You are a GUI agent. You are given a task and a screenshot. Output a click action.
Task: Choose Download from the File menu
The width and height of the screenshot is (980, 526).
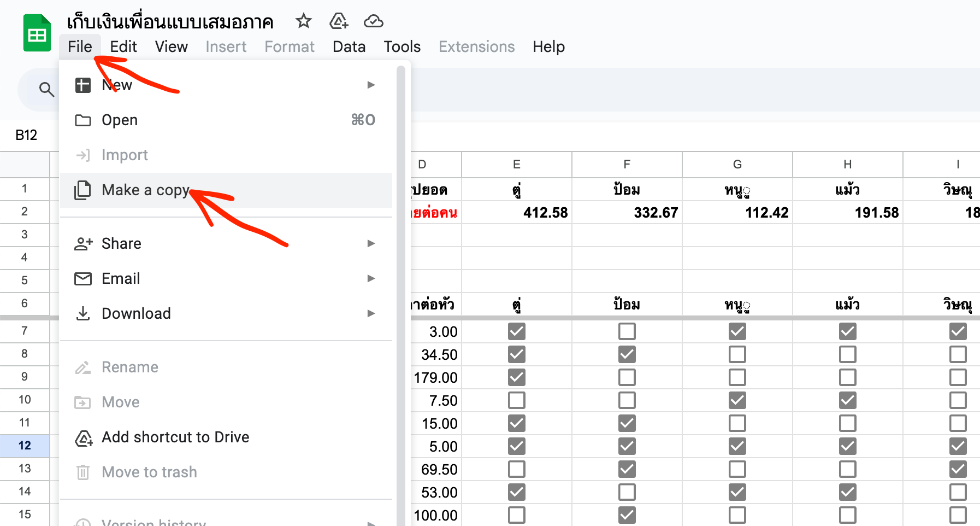[x=226, y=314]
